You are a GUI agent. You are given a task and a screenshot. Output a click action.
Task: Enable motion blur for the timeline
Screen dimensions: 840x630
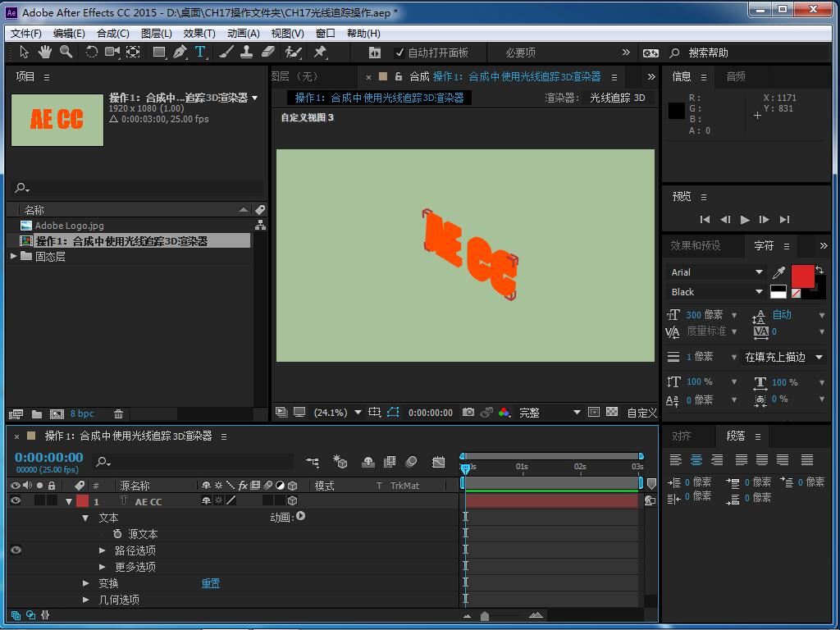point(412,462)
